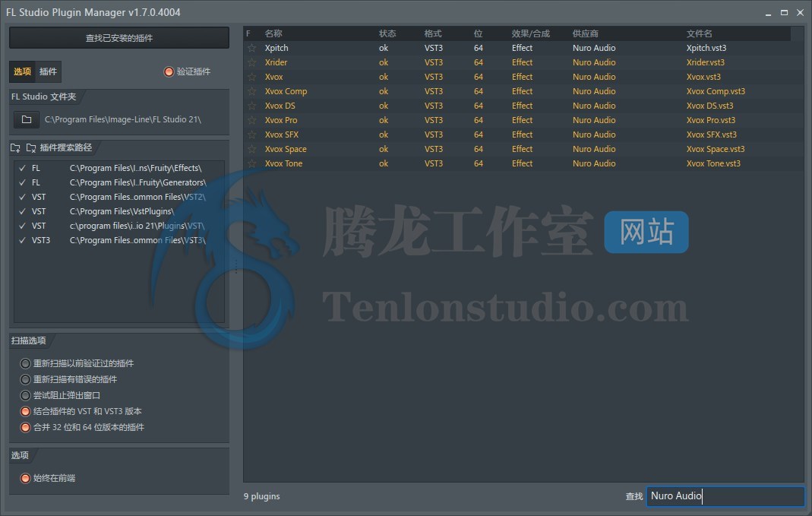
Task: Select the Xvox Comp plugin name
Action: (x=286, y=91)
